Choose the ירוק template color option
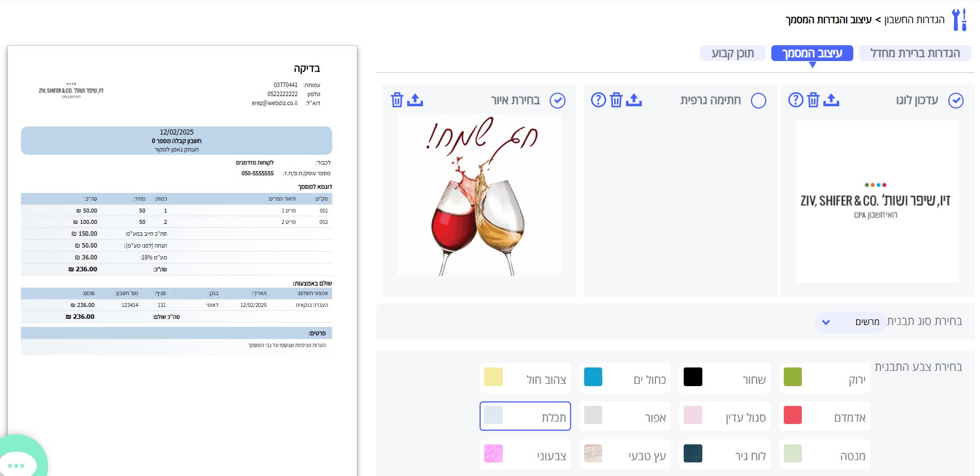Viewport: 980px width, 476px height. pos(824,378)
